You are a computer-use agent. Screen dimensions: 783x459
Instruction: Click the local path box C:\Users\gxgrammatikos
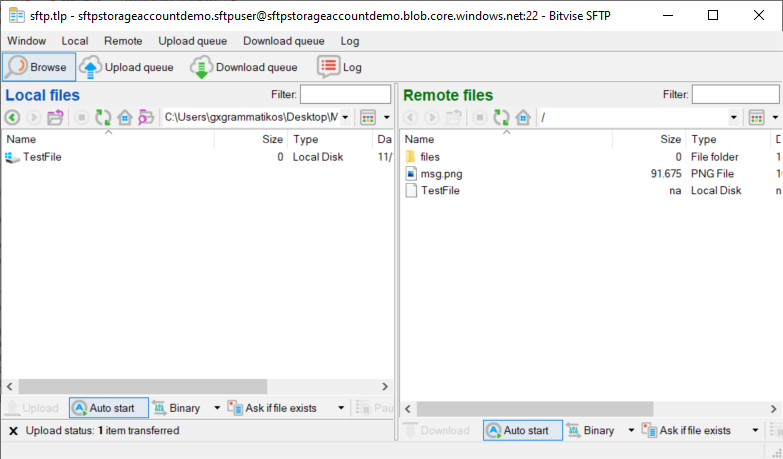pos(251,118)
